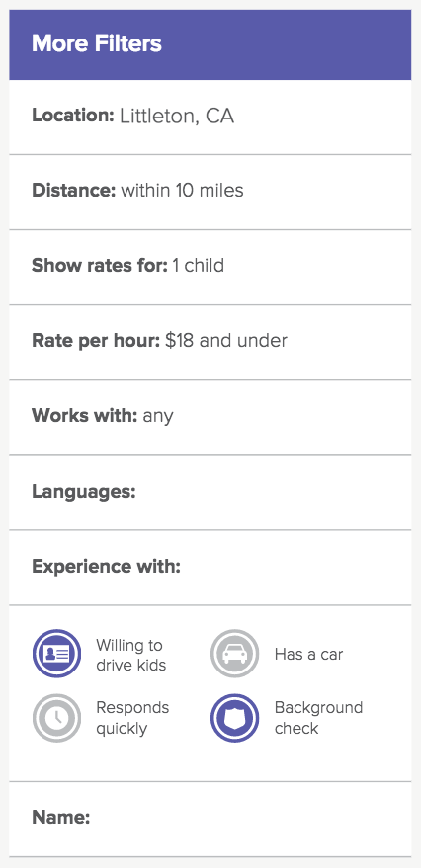
Task: Toggle the Willing to drive kids icon
Action: pos(56,654)
